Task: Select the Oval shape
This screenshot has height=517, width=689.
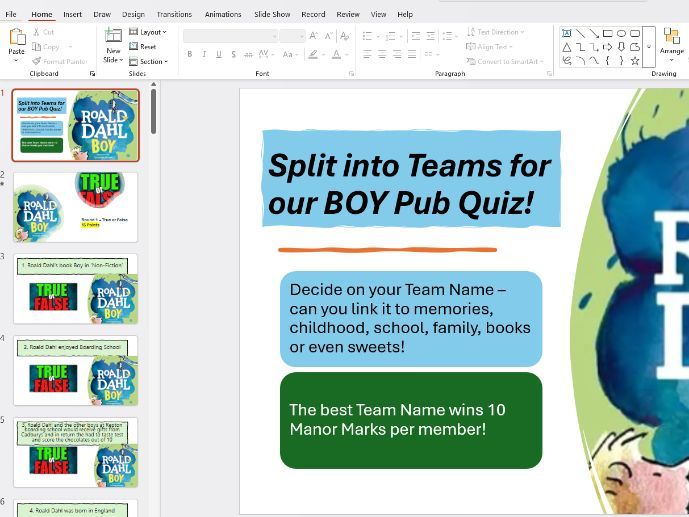Action: pyautogui.click(x=621, y=33)
